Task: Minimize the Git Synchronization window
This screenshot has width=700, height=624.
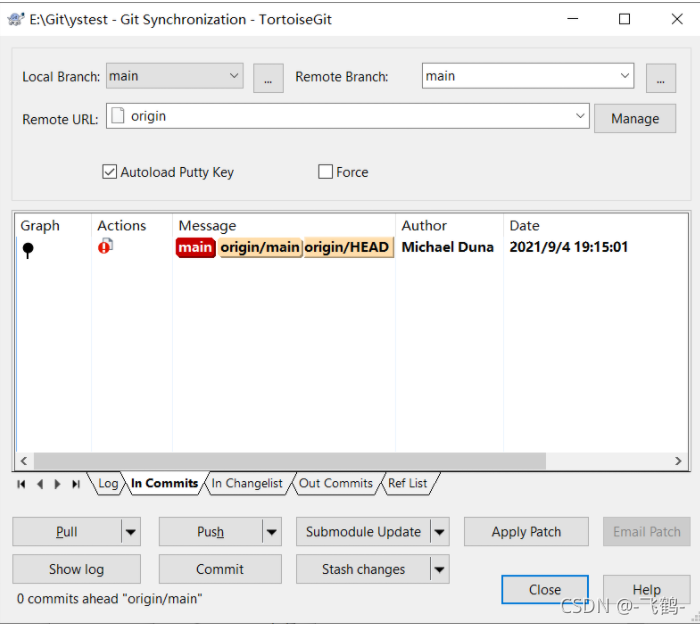Action: tap(573, 19)
